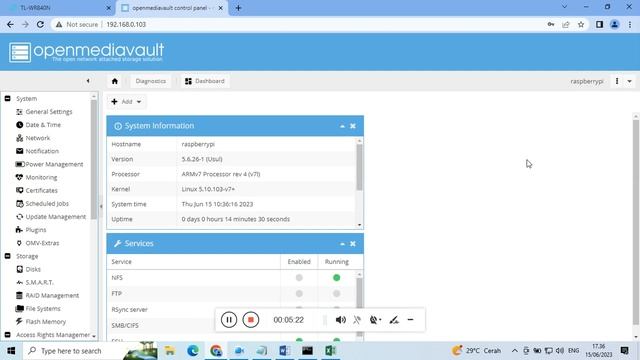
Task: Open General Settings in the sidebar
Action: [x=49, y=112]
